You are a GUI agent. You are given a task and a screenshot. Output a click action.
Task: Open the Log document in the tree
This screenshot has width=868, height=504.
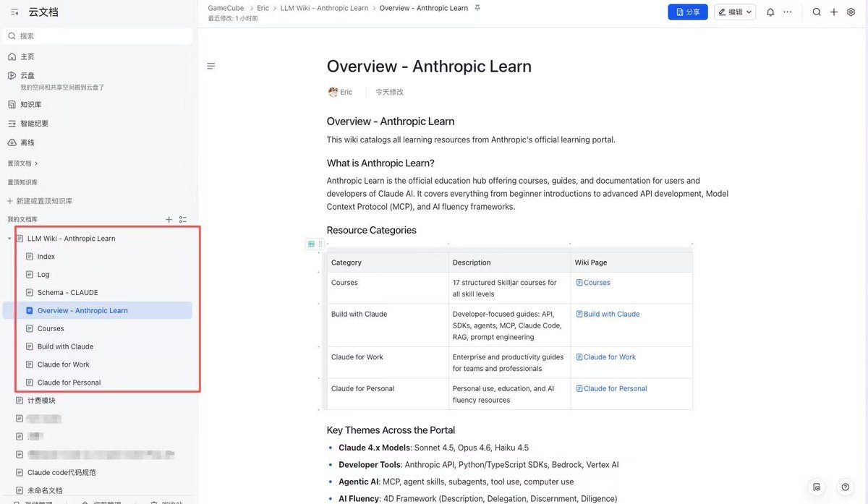(43, 275)
